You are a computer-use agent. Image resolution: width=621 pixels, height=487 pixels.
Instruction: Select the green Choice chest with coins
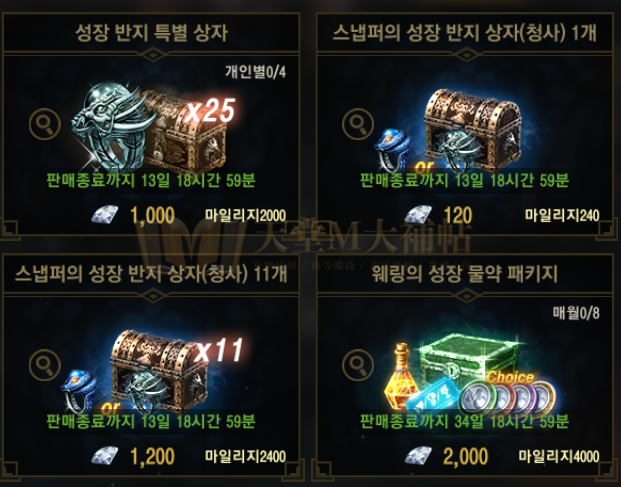click(470, 373)
